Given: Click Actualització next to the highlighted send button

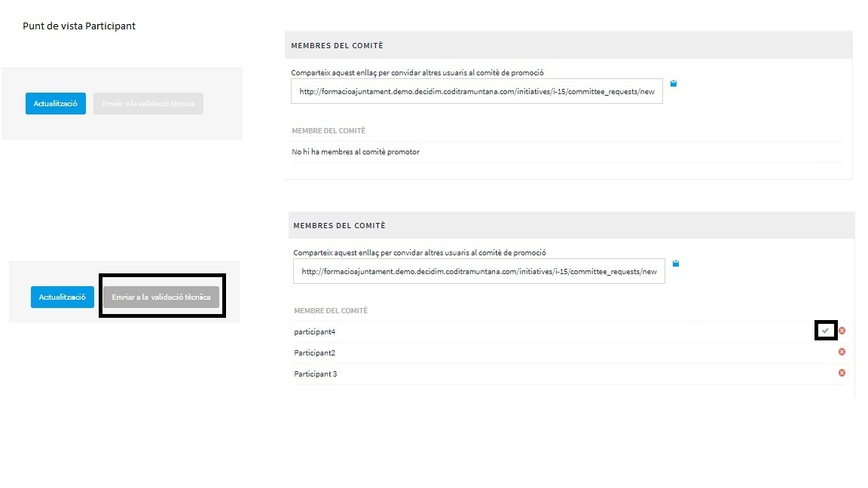Looking at the screenshot, I should pos(63,297).
